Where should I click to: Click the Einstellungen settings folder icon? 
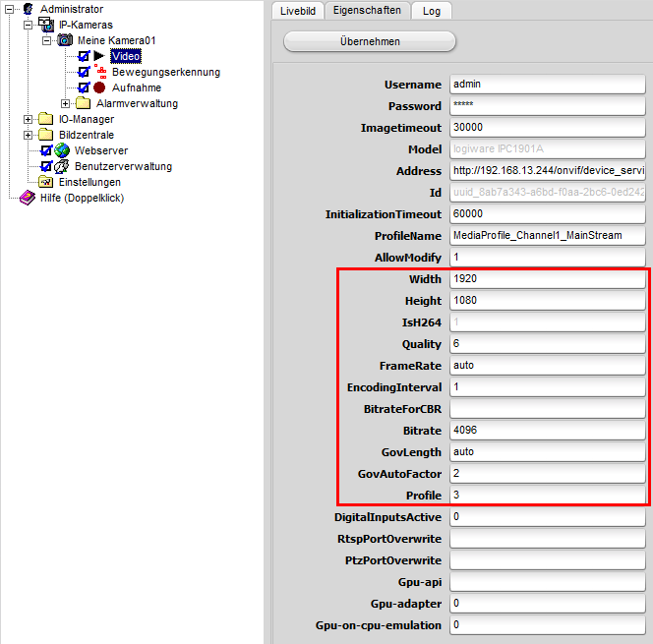click(45, 182)
